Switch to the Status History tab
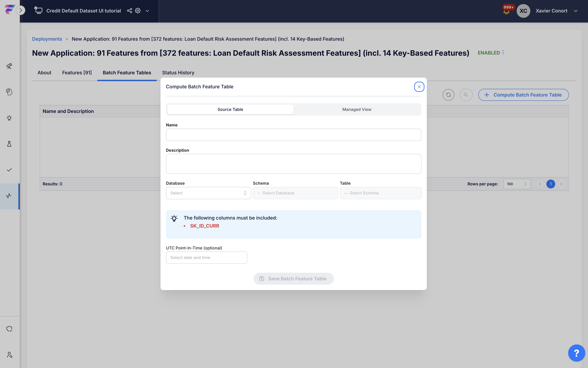The height and width of the screenshot is (368, 588). 178,73
